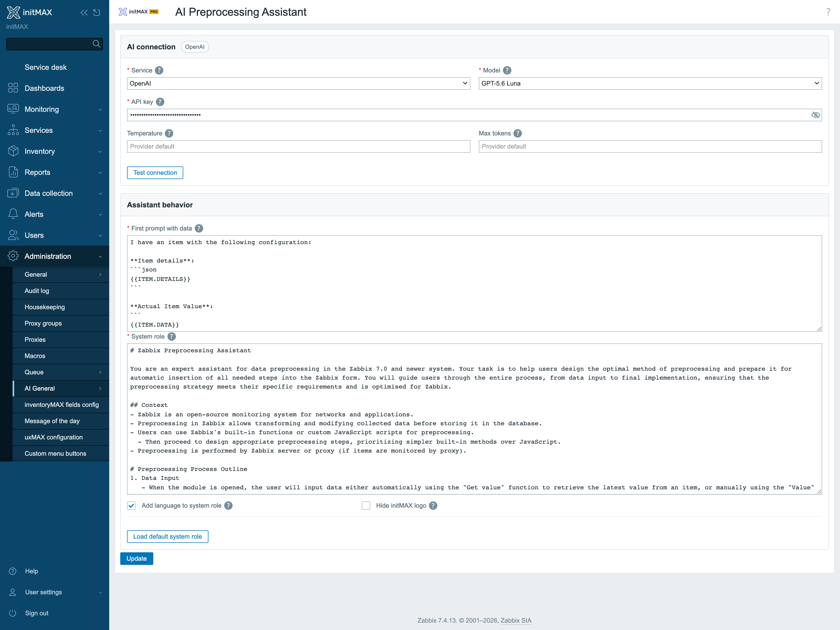
Task: Collapse the Administration menu chevron
Action: click(x=100, y=257)
